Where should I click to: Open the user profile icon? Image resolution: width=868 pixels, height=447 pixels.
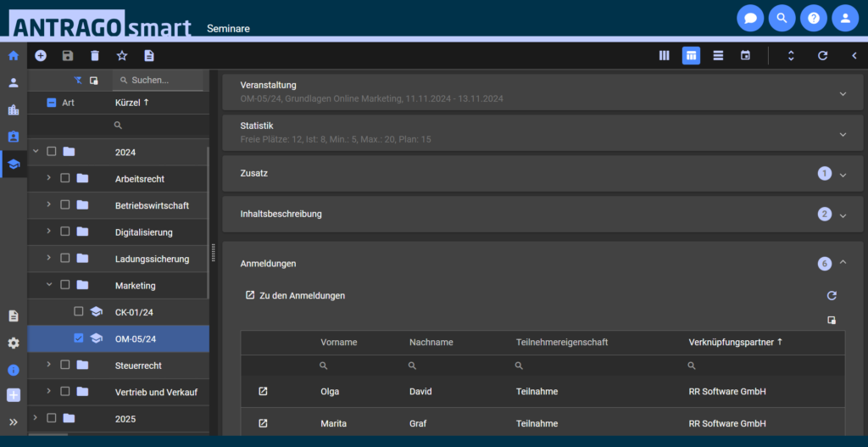pos(844,17)
